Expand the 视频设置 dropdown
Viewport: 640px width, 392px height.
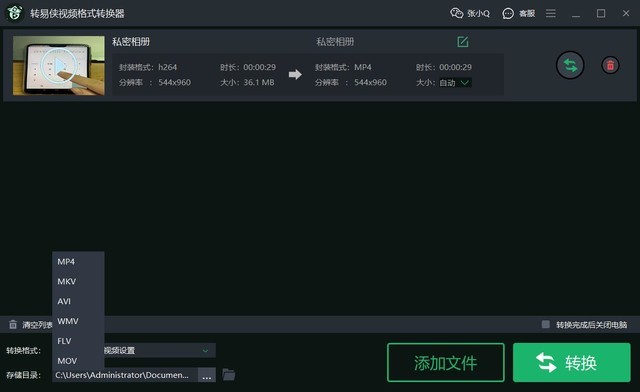[x=159, y=350]
